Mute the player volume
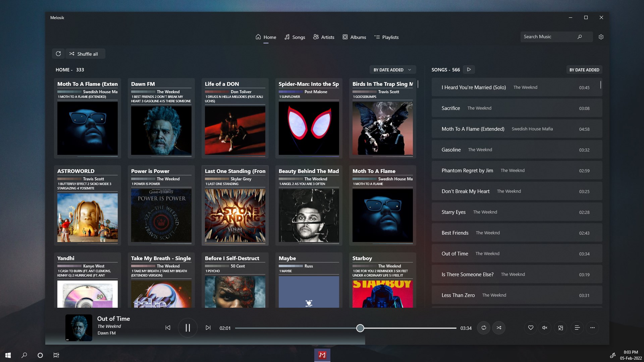The height and width of the screenshot is (362, 644). click(x=545, y=328)
